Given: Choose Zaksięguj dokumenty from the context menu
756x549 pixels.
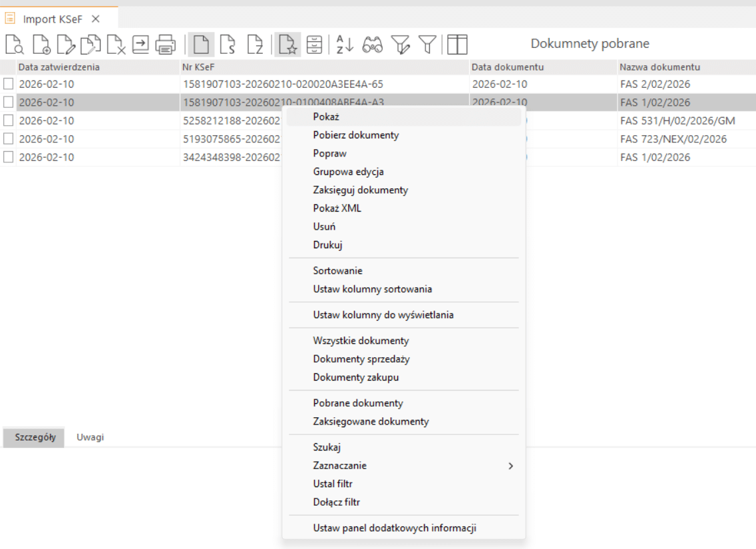Looking at the screenshot, I should pyautogui.click(x=361, y=190).
